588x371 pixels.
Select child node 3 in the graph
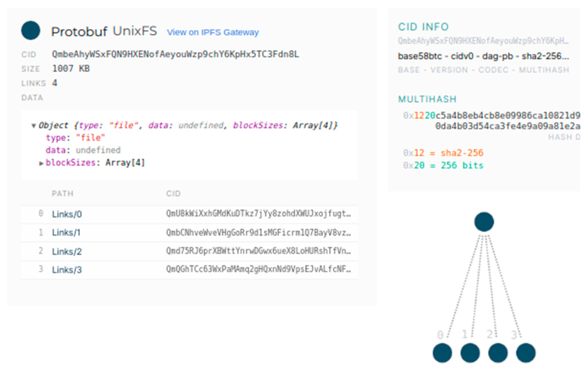pos(525,353)
